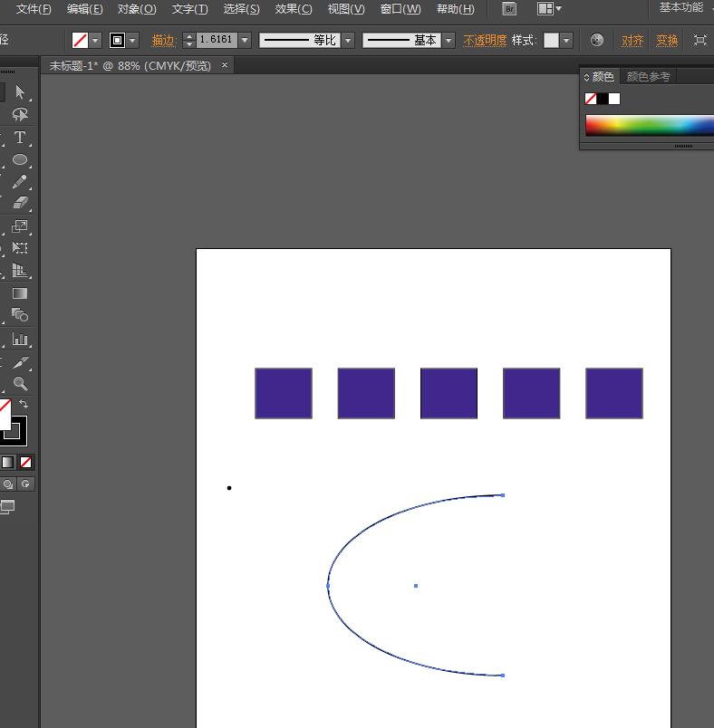This screenshot has width=714, height=728.
Task: Select the Gradient tool
Action: 20,293
